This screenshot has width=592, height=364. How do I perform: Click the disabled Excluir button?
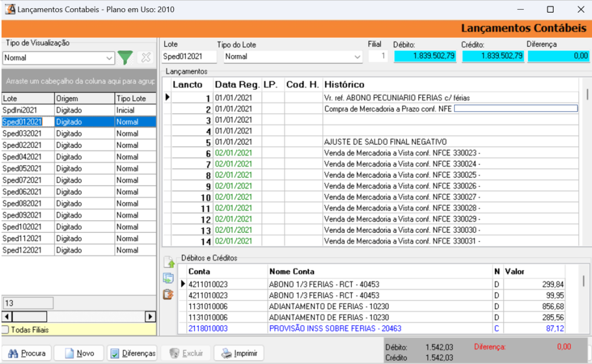(x=186, y=354)
